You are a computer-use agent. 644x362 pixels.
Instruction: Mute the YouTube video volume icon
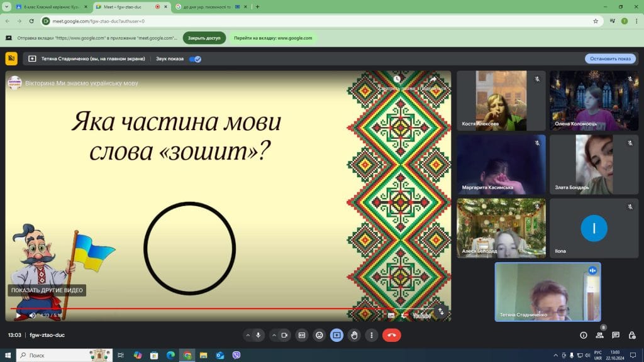tap(33, 315)
